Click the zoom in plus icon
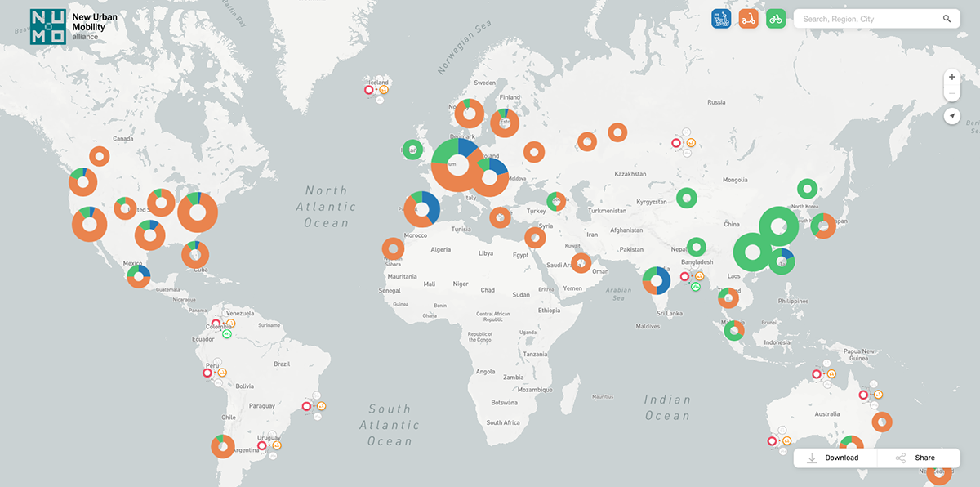 point(952,76)
